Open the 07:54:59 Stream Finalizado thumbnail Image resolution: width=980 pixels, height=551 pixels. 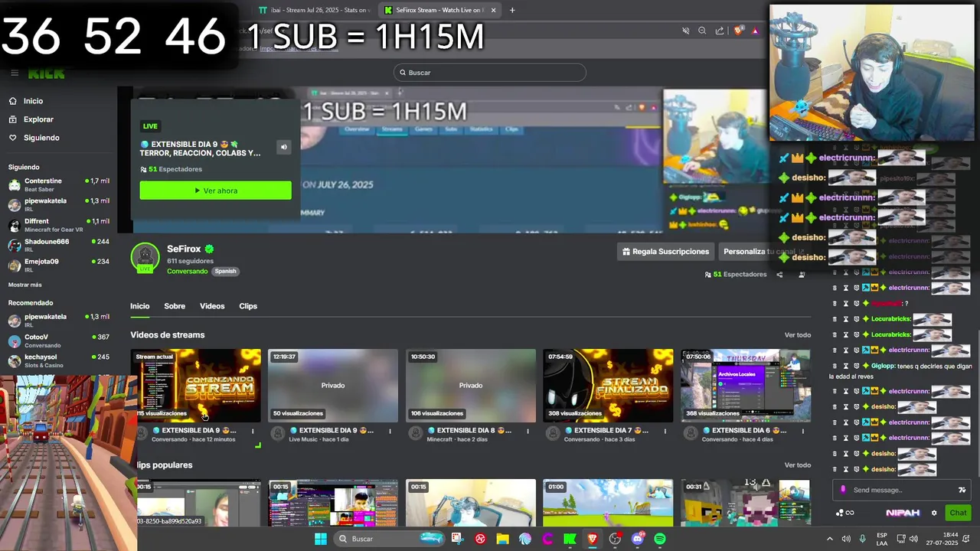tap(608, 386)
